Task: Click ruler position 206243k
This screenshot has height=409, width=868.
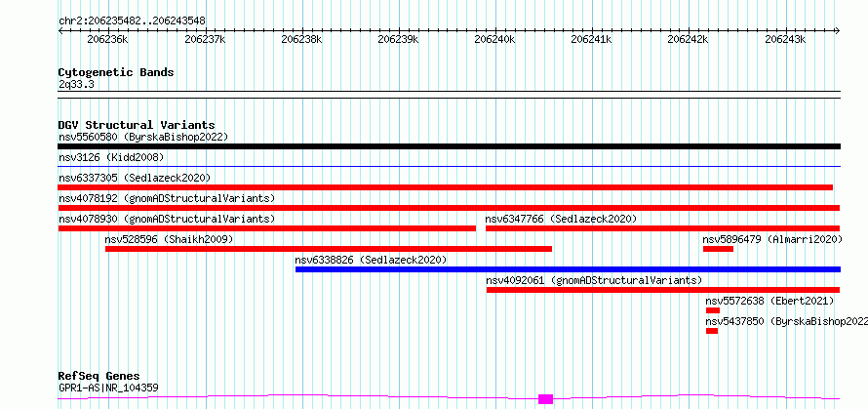Action: click(x=785, y=39)
